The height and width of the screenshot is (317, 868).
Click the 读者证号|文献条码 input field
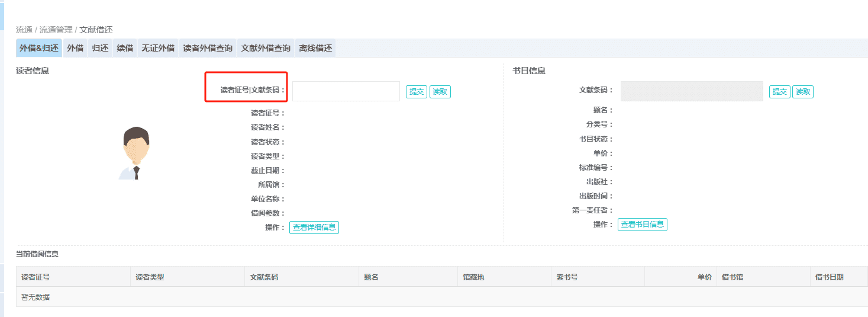point(346,91)
